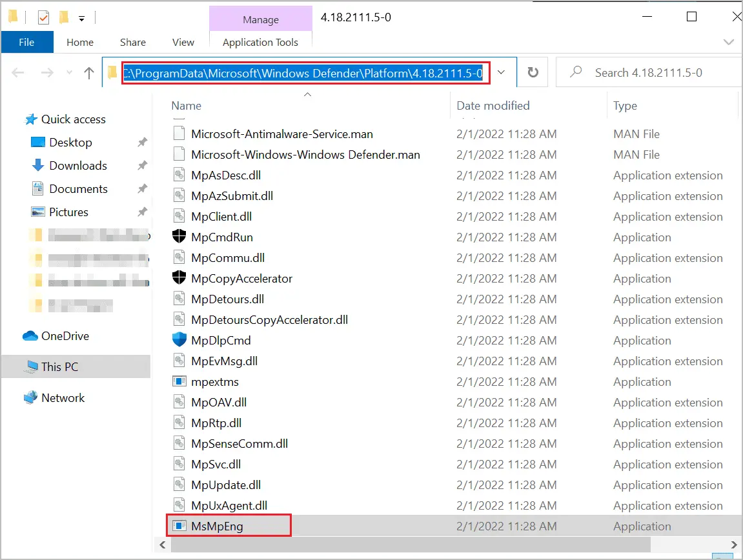
Task: Expand the ribbon with the chevron
Action: pyautogui.click(x=729, y=42)
